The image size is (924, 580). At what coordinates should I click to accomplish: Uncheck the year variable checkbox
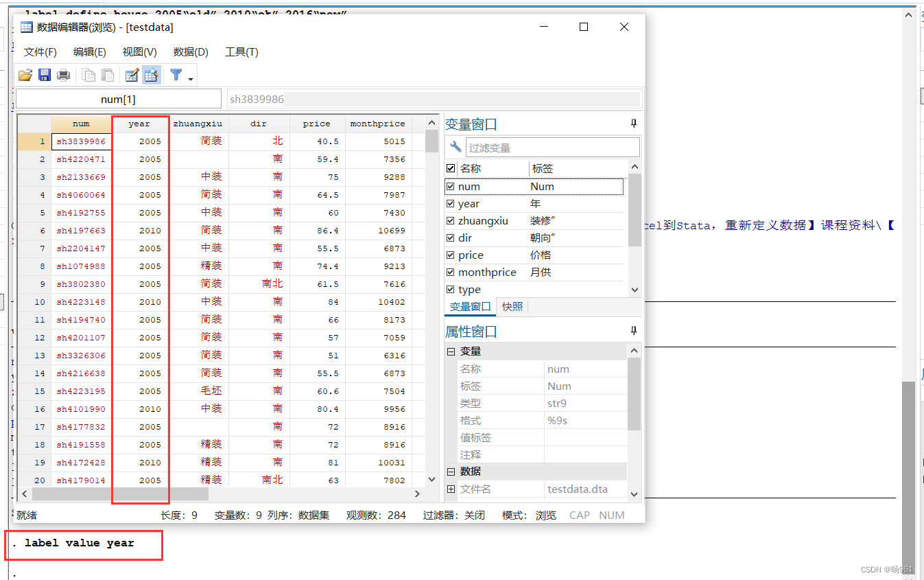(451, 203)
